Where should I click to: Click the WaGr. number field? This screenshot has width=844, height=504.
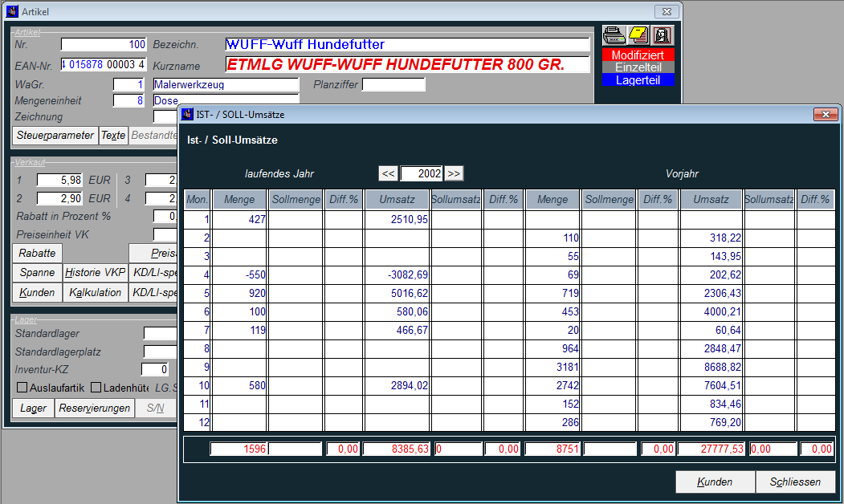pos(128,84)
